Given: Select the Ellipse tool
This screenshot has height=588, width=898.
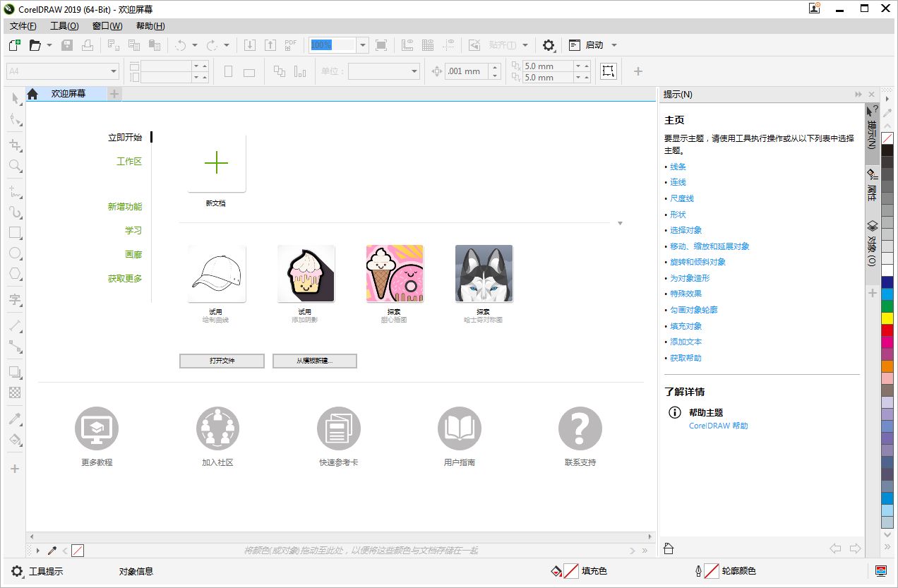Looking at the screenshot, I should (x=15, y=253).
